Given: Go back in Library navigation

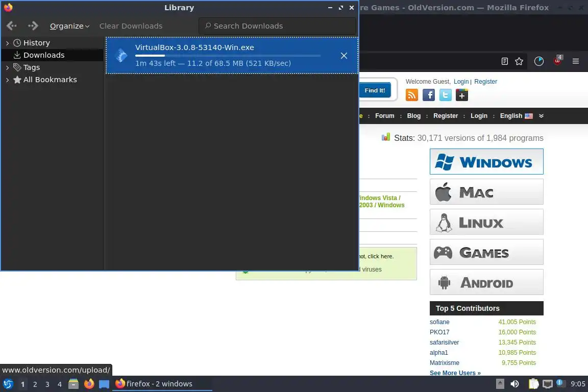Looking at the screenshot, I should tap(12, 26).
